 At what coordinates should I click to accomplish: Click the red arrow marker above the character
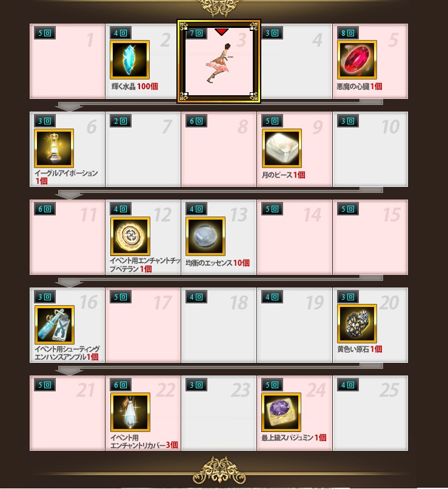[221, 32]
